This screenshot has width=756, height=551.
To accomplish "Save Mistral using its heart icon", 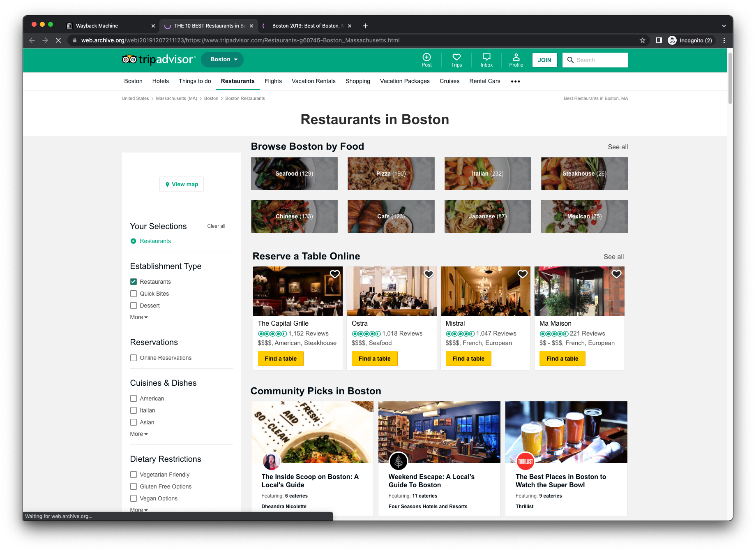I will click(x=523, y=274).
